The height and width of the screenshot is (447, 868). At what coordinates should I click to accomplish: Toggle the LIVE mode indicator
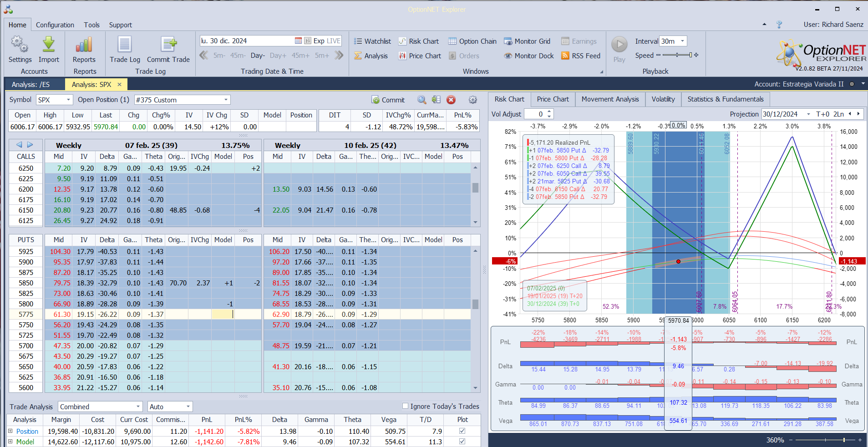(333, 41)
